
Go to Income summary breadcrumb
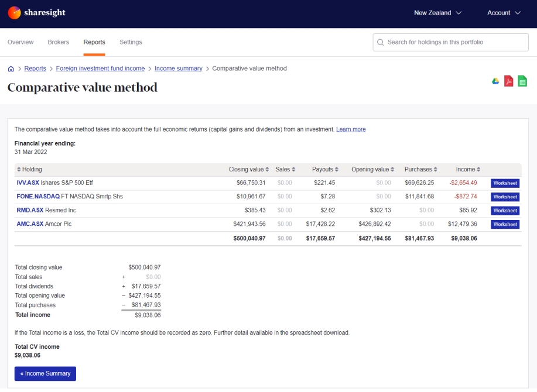coord(179,69)
